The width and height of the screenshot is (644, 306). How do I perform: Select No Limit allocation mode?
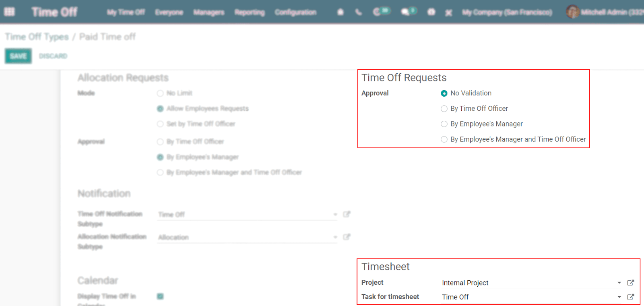(160, 93)
